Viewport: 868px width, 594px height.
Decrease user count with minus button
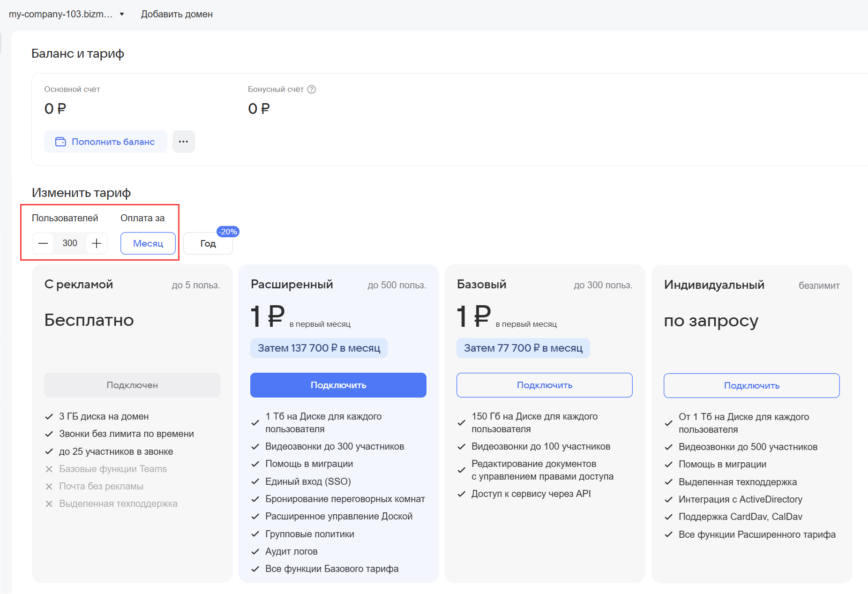click(43, 243)
